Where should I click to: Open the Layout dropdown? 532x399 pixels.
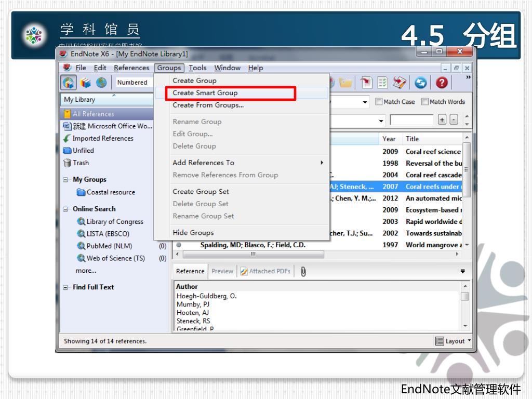(453, 341)
